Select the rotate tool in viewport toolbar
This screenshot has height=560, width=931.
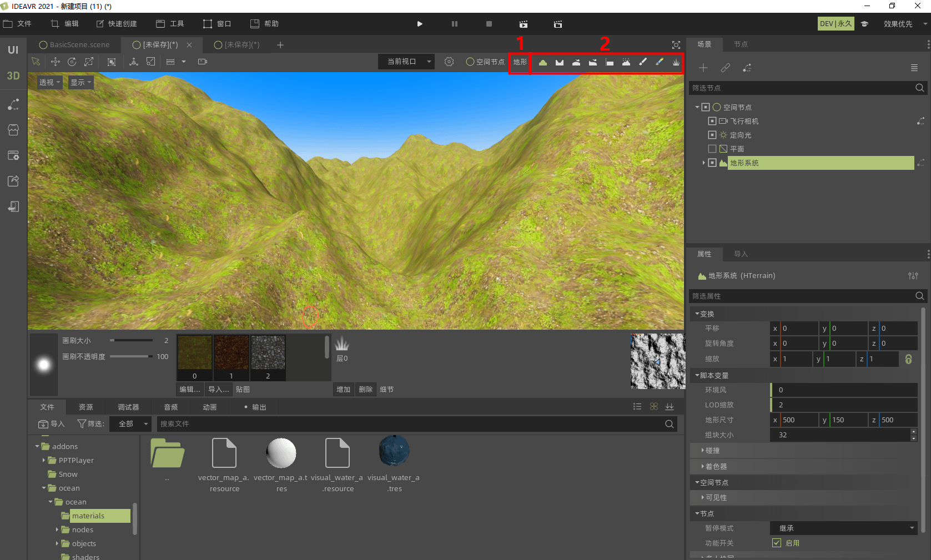72,62
